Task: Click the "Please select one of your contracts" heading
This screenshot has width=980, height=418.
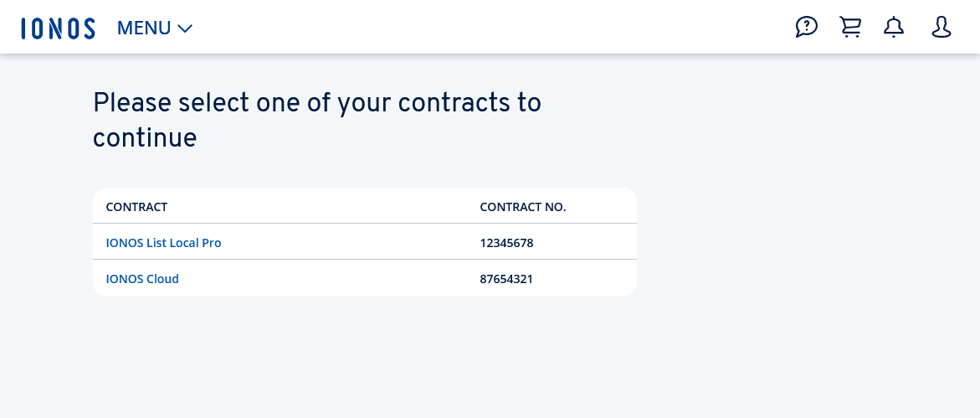Action: tap(316, 103)
